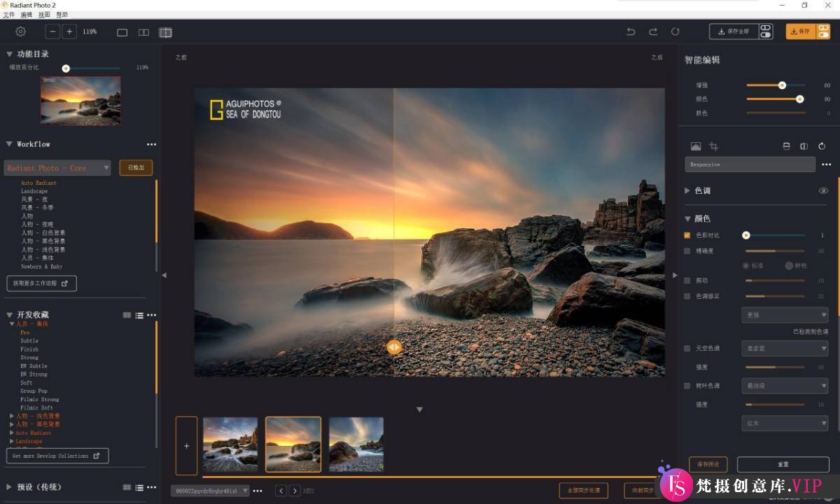Undo the last edit
The image size is (840, 504).
point(631,31)
